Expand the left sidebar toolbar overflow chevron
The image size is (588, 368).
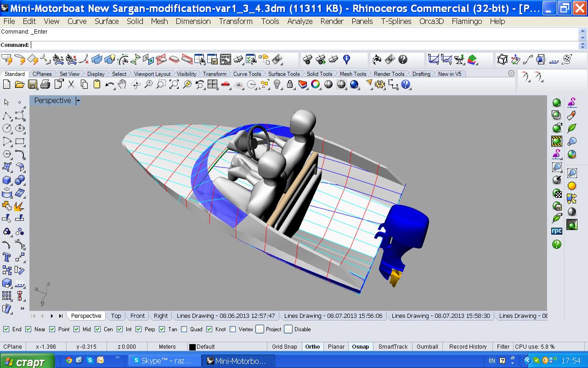click(22, 308)
